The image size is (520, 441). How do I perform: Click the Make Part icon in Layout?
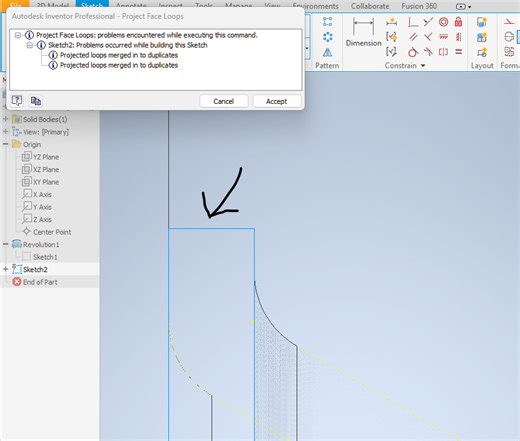click(482, 22)
